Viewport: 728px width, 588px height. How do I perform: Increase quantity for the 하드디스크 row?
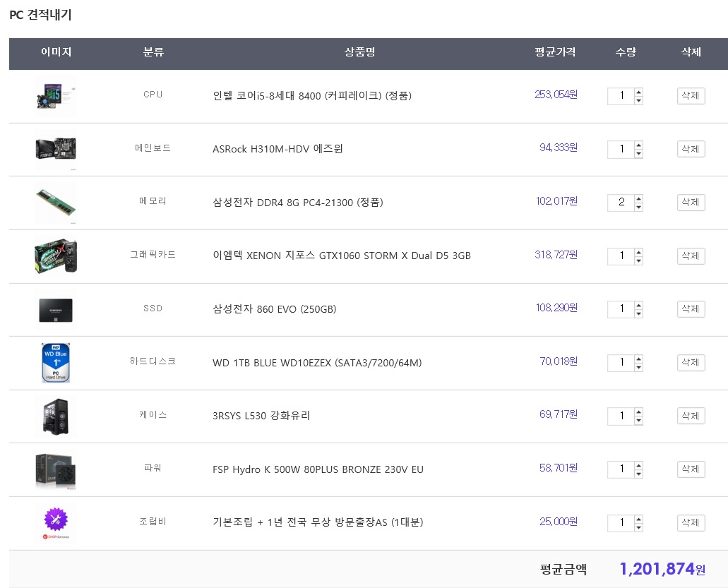point(639,359)
